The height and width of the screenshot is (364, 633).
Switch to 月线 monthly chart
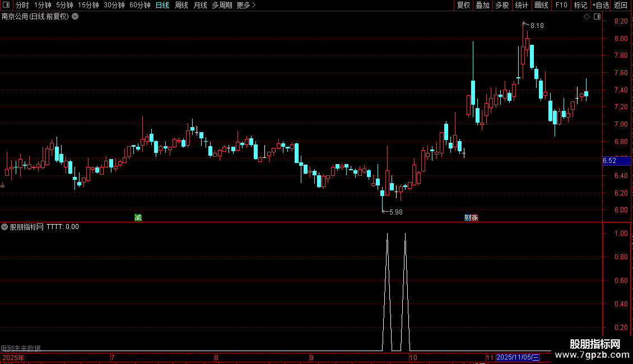pyautogui.click(x=200, y=5)
